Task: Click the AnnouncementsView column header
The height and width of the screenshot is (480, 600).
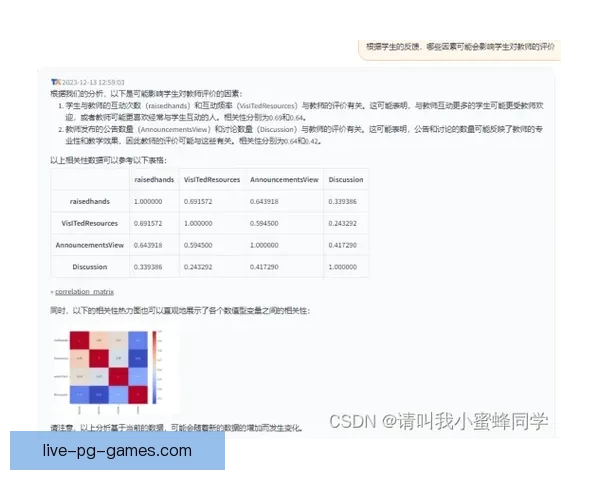Action: tap(284, 180)
